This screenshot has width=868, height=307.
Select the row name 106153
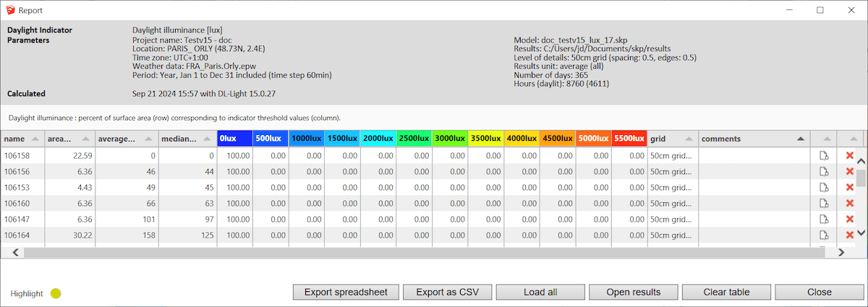tap(17, 187)
